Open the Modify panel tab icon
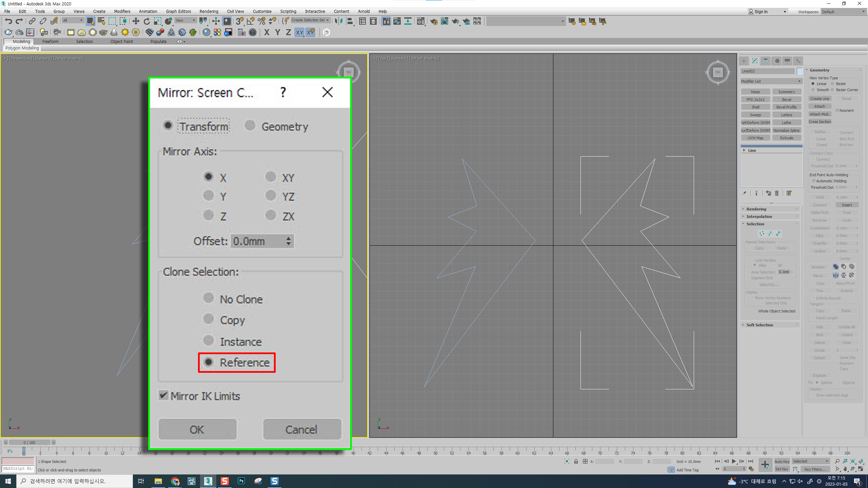 755,61
